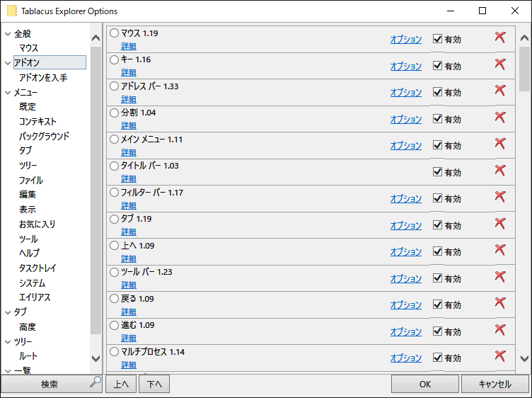Select ルート under ツリー in sidebar

tap(28, 356)
